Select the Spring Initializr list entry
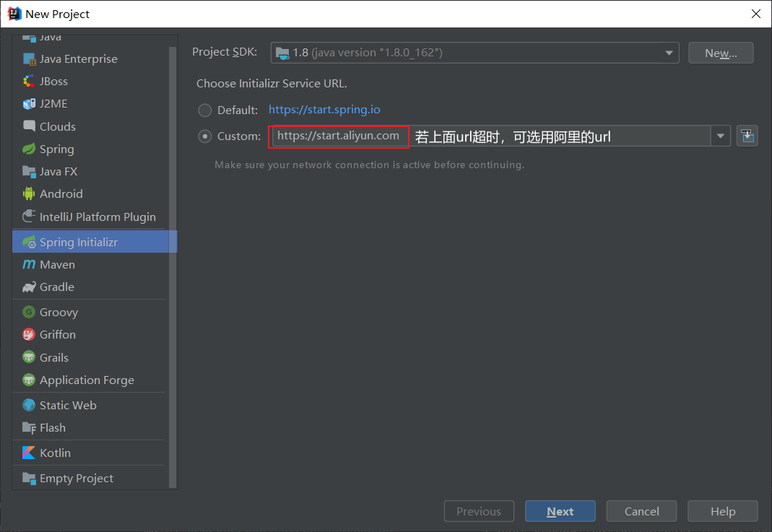This screenshot has width=772, height=532. click(95, 242)
